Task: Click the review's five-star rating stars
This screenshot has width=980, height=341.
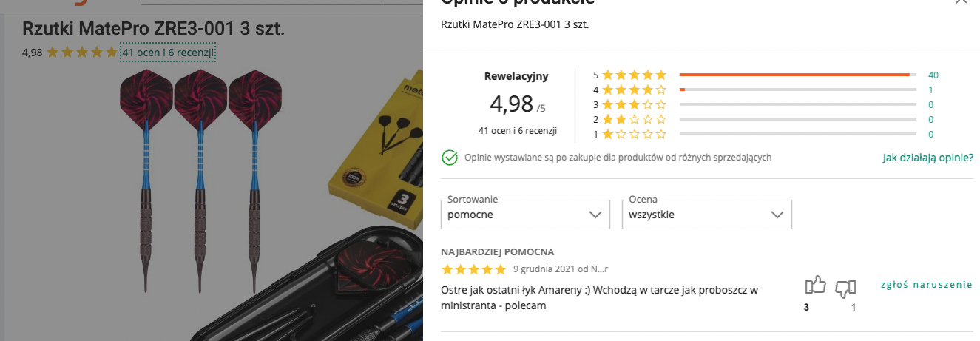Action: coord(473,269)
